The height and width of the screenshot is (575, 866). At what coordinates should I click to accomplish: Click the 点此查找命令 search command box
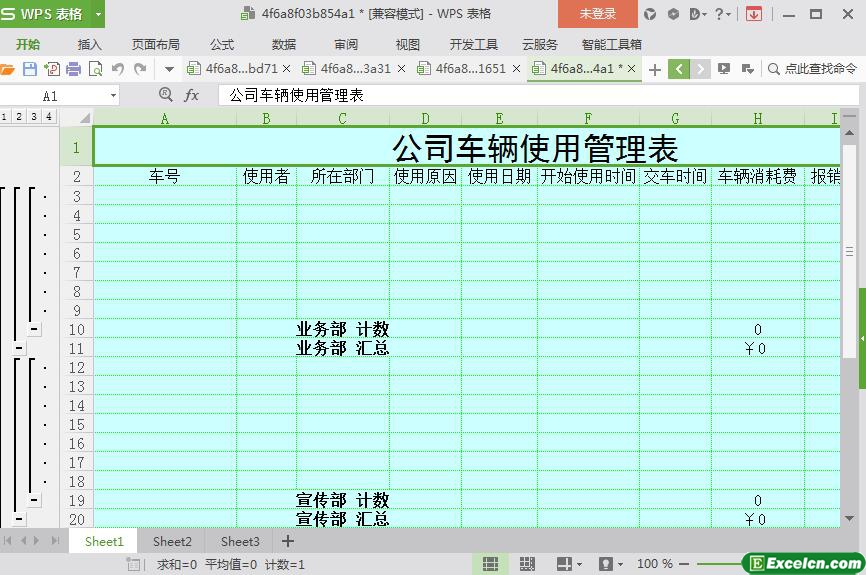click(x=812, y=69)
